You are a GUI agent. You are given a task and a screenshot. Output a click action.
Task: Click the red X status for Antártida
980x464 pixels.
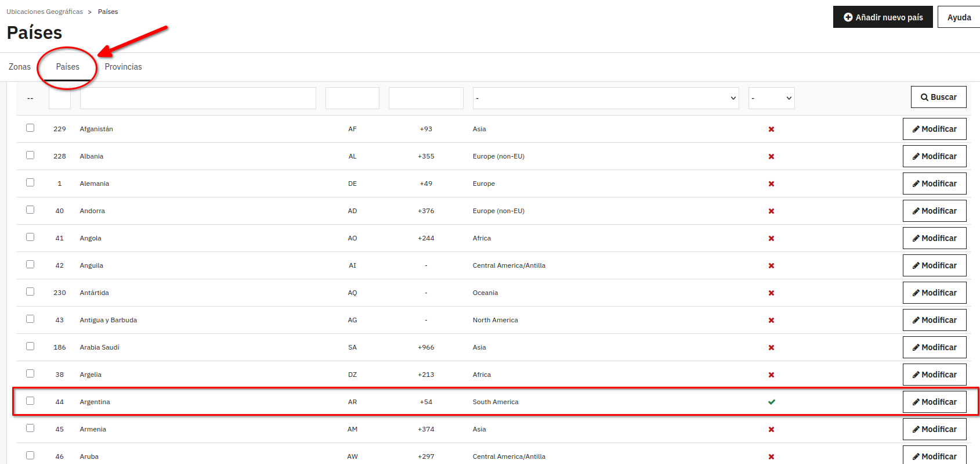tap(771, 293)
